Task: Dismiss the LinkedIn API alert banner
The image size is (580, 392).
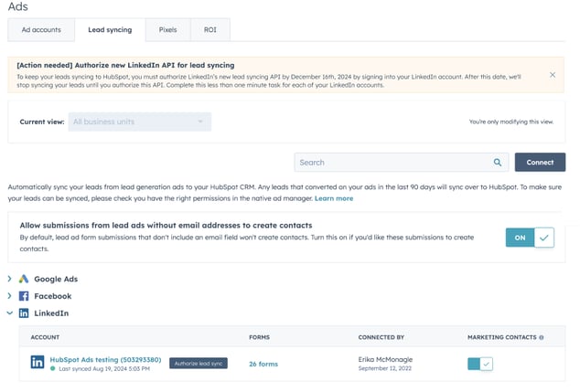Action: [553, 75]
